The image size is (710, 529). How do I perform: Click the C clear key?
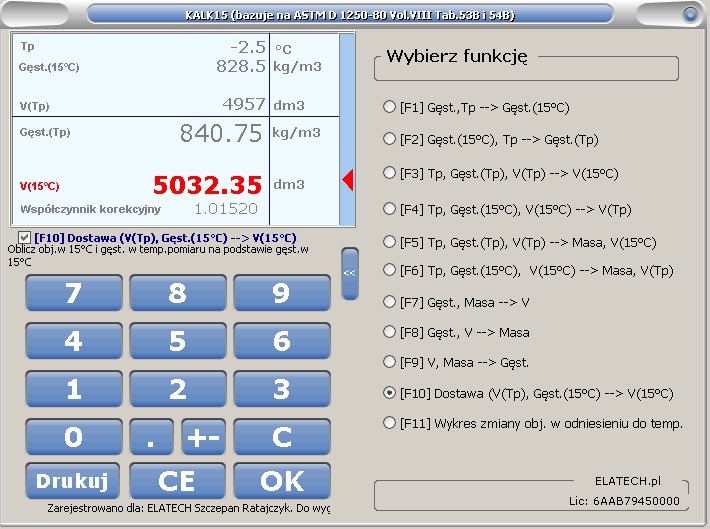pos(282,437)
